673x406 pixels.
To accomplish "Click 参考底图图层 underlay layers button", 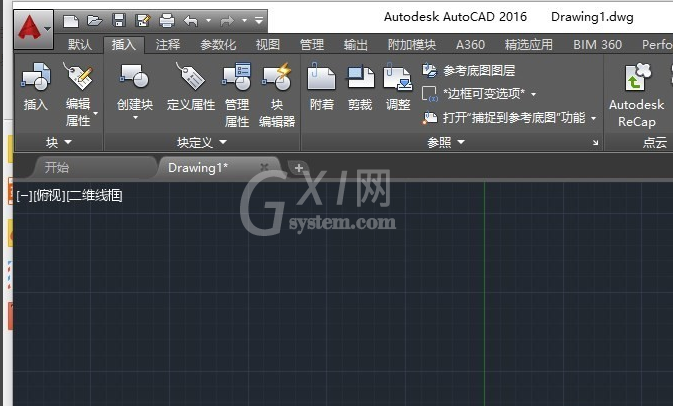I will 469,70.
